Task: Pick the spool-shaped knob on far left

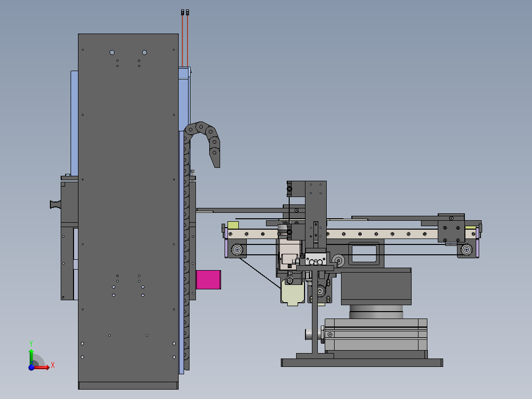Action: pyautogui.click(x=55, y=204)
